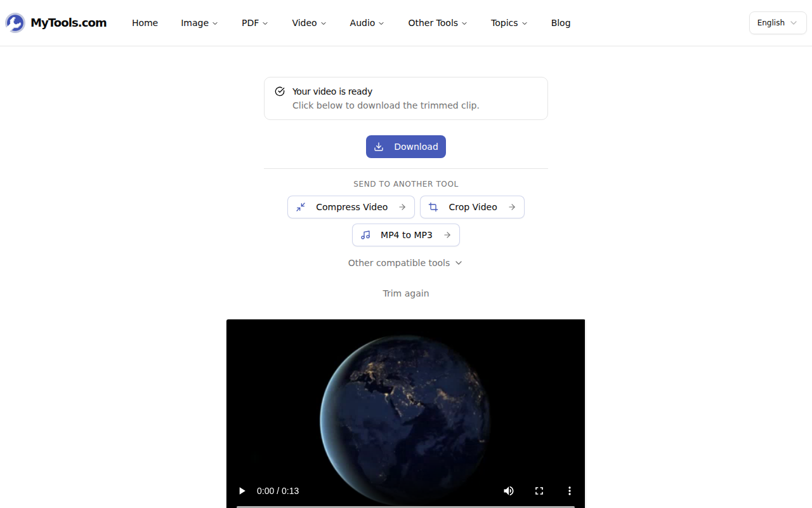
Task: Click the compress arrows icon
Action: (301, 207)
